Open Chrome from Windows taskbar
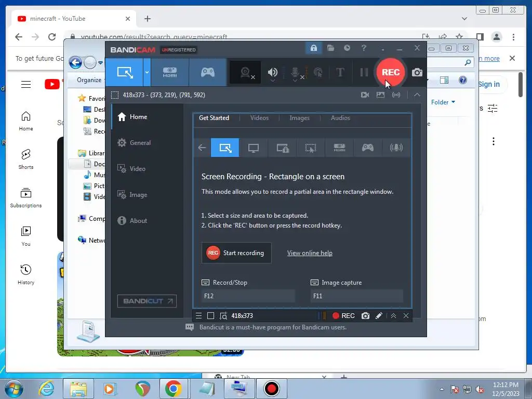 point(174,389)
